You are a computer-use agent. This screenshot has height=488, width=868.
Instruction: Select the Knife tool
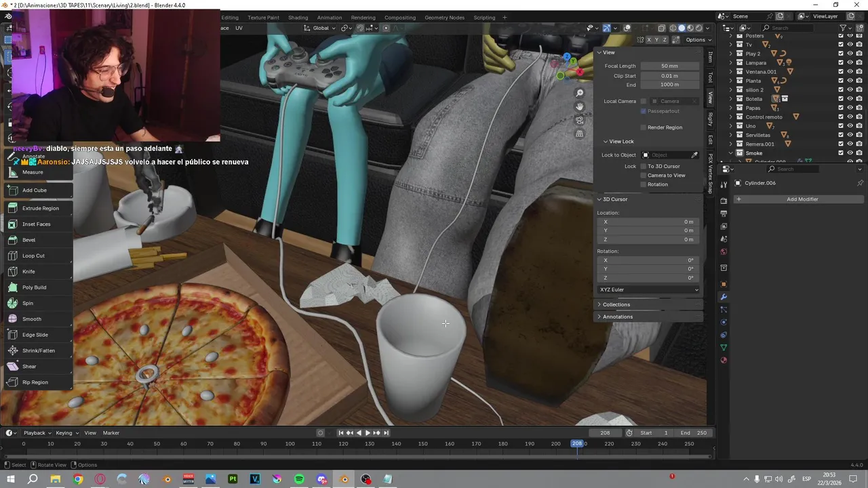click(x=37, y=272)
